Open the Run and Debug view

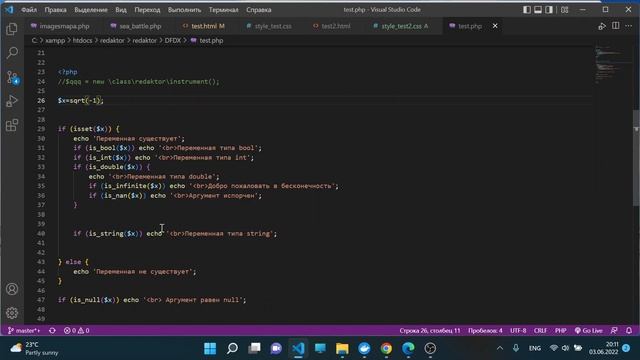[12, 101]
